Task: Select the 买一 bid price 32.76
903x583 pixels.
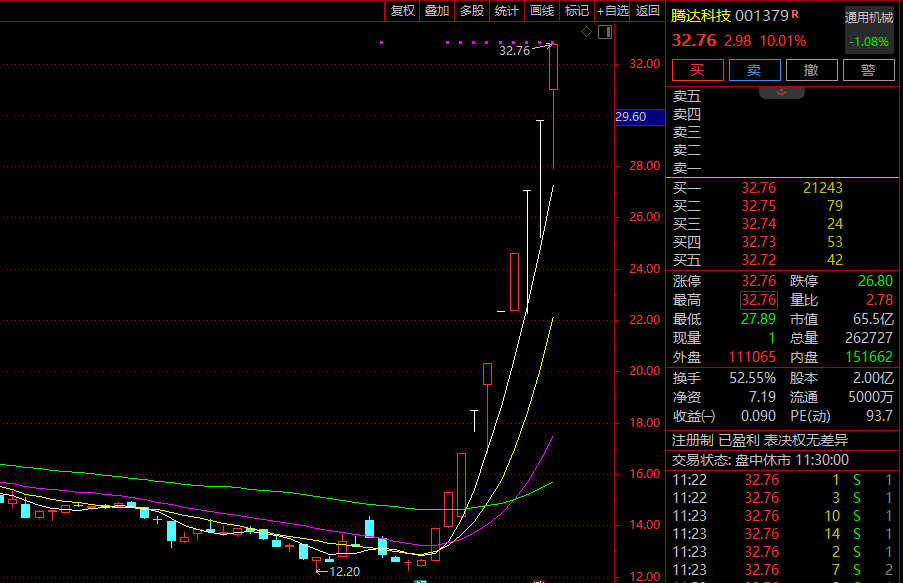Action: (758, 188)
